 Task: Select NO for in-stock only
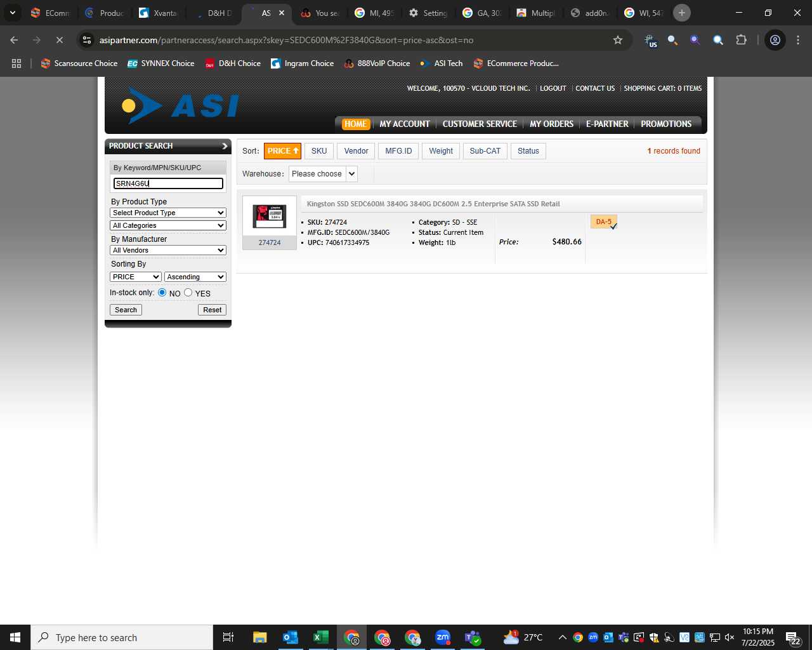coord(162,293)
